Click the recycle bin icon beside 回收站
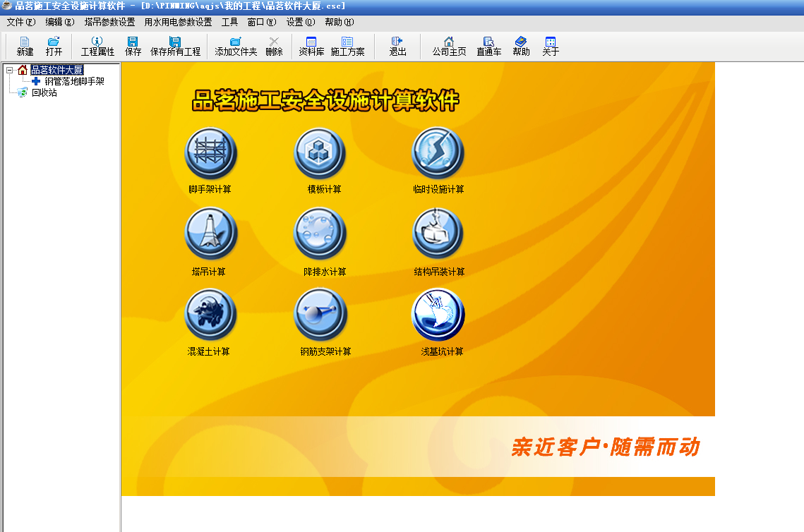 pos(22,92)
